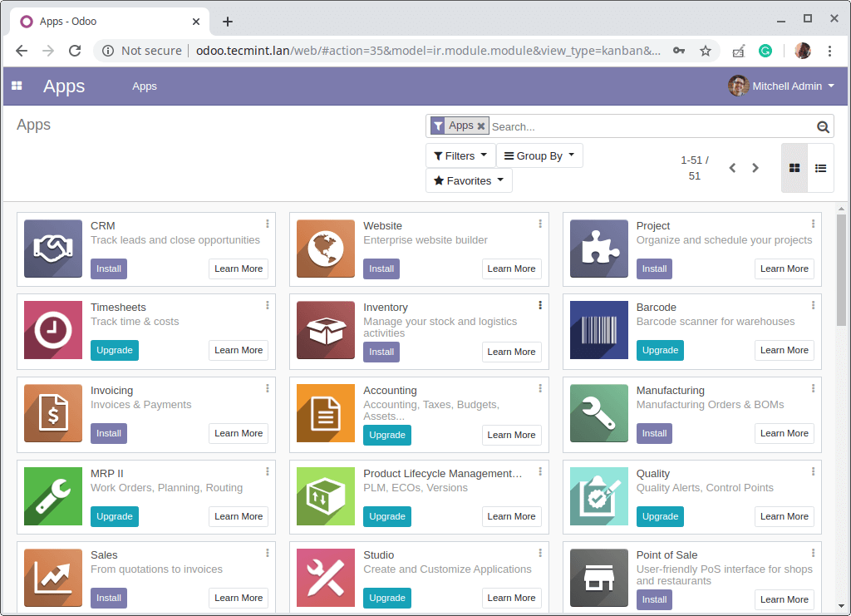Open the Apps menu item in navbar
851x616 pixels.
click(145, 86)
